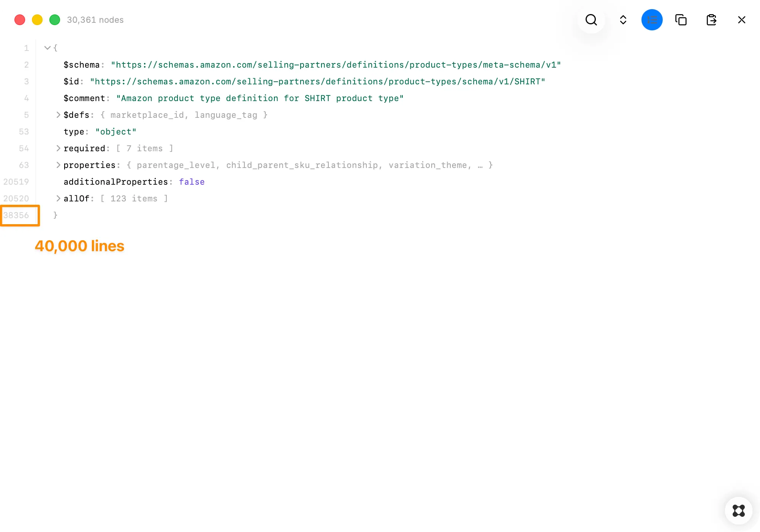Viewport: 760px width, 532px height.
Task: Click the red close window button
Action: click(20, 20)
